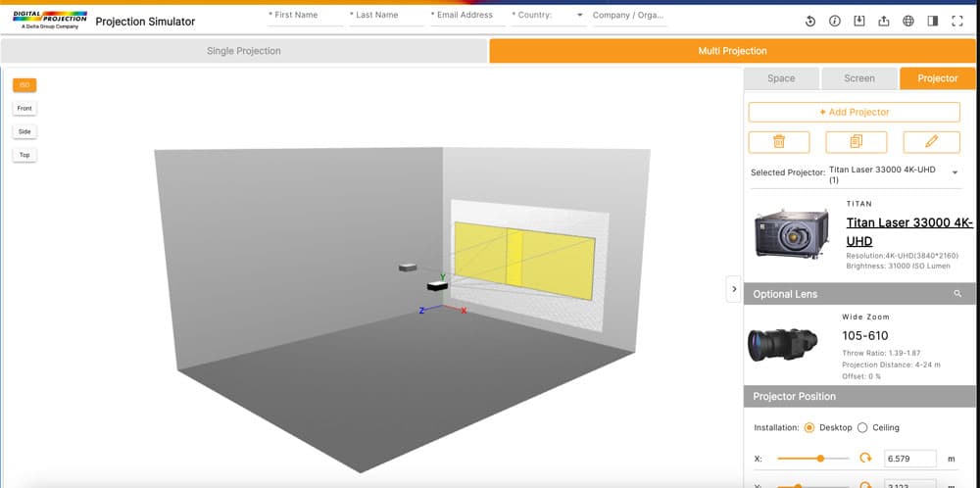
Task: Search lenses with the Optional Lens magnifier
Action: [x=957, y=294]
